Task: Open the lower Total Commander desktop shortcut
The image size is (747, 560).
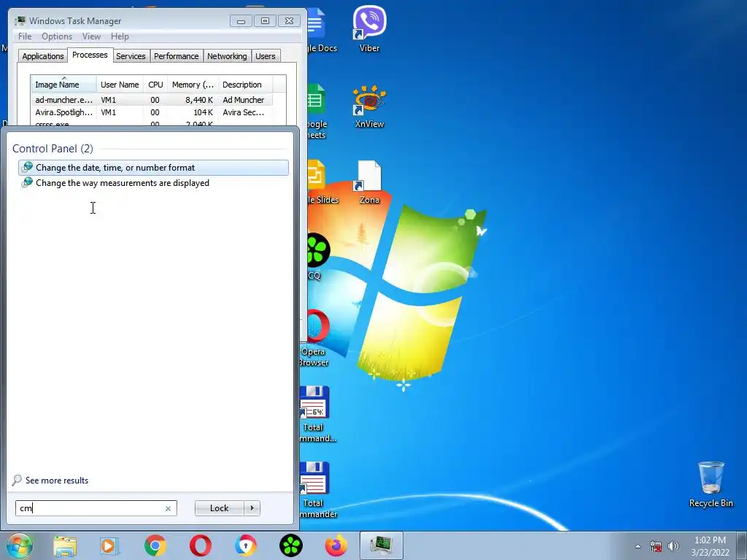Action: pos(317,489)
